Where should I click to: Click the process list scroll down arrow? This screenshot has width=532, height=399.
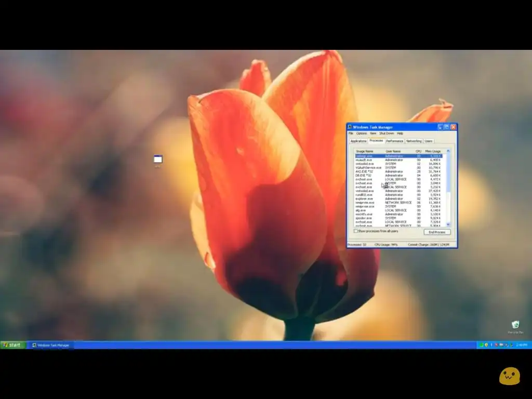tap(448, 224)
